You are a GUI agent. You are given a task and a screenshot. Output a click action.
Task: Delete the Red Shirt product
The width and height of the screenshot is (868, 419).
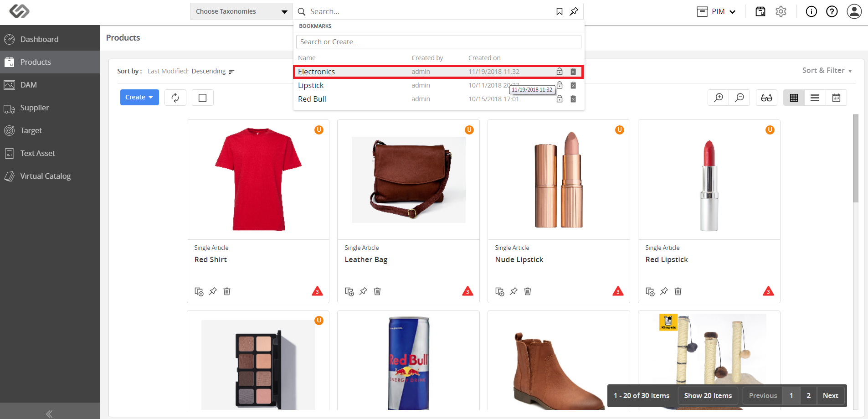click(227, 291)
